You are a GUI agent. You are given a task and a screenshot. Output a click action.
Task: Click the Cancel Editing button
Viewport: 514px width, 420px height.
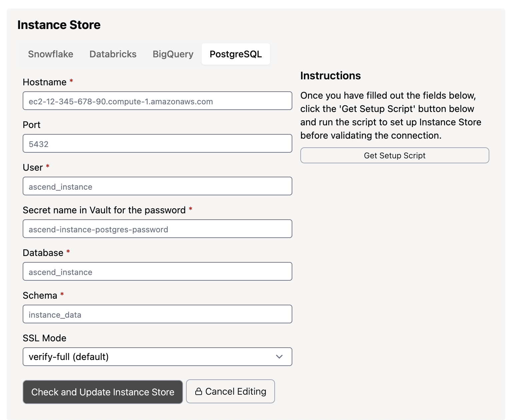230,391
